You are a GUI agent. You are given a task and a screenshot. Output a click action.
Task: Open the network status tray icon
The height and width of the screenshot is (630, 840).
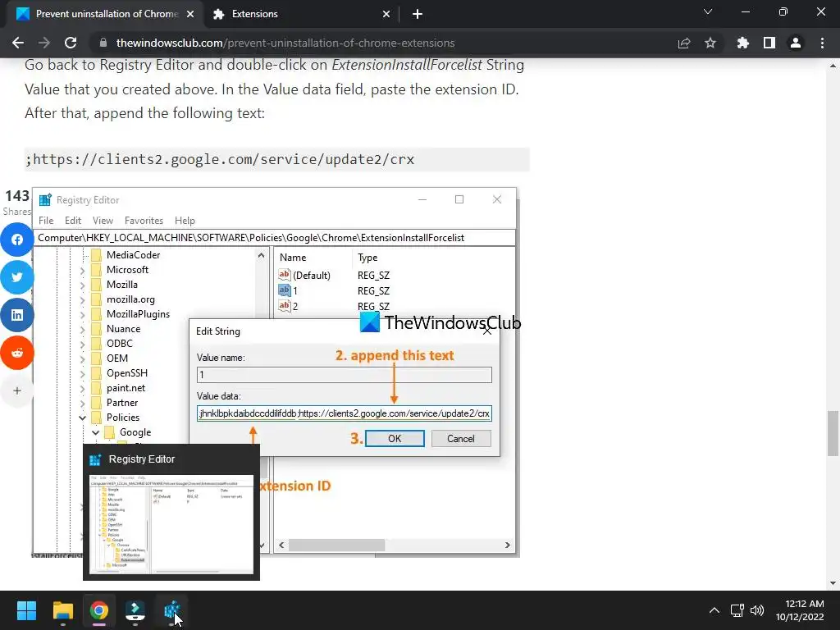click(737, 610)
